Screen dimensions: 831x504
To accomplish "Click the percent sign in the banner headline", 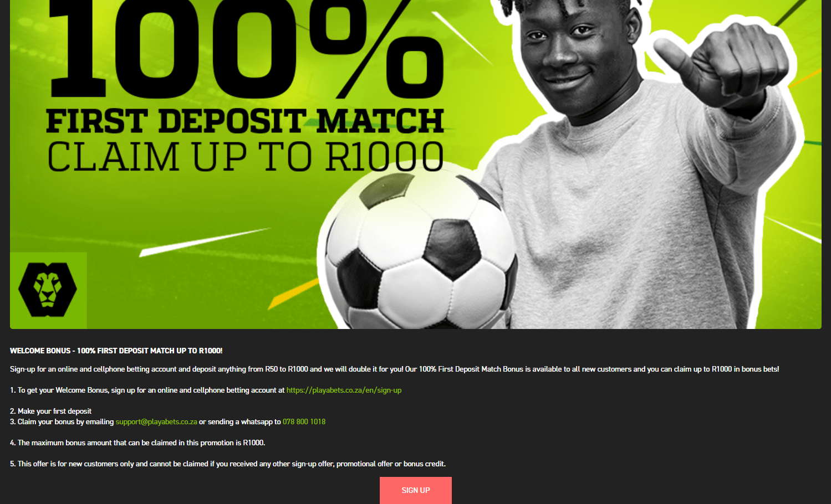I will tap(383, 49).
